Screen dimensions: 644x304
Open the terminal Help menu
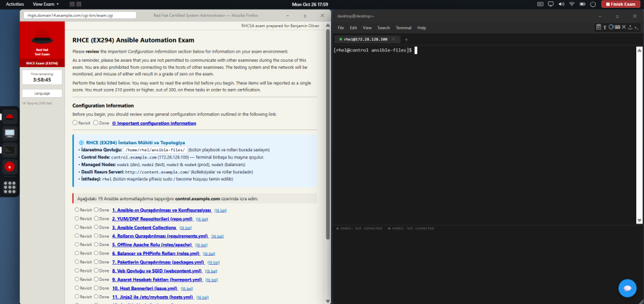pyautogui.click(x=421, y=28)
